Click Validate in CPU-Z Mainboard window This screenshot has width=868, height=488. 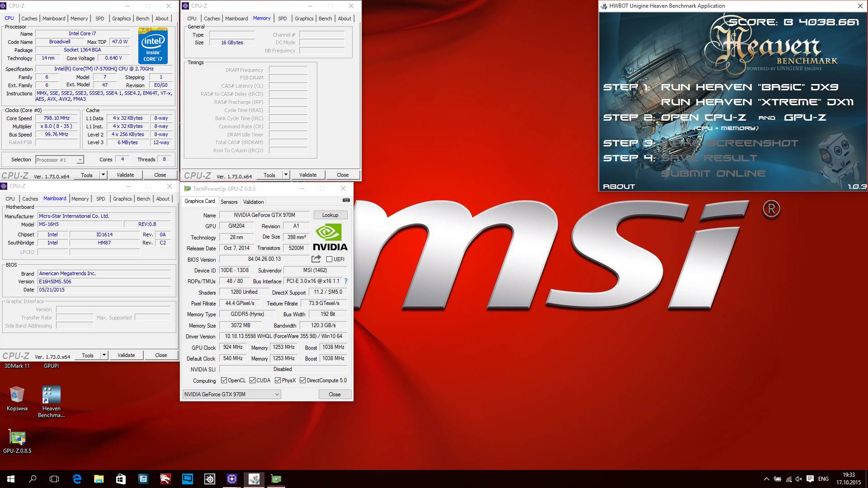126,355
